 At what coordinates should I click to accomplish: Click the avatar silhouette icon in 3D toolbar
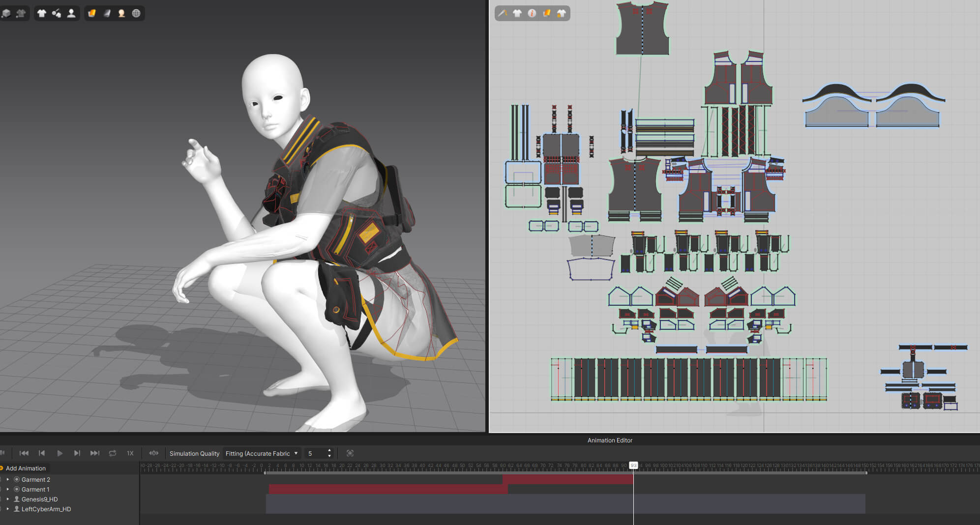pos(71,13)
